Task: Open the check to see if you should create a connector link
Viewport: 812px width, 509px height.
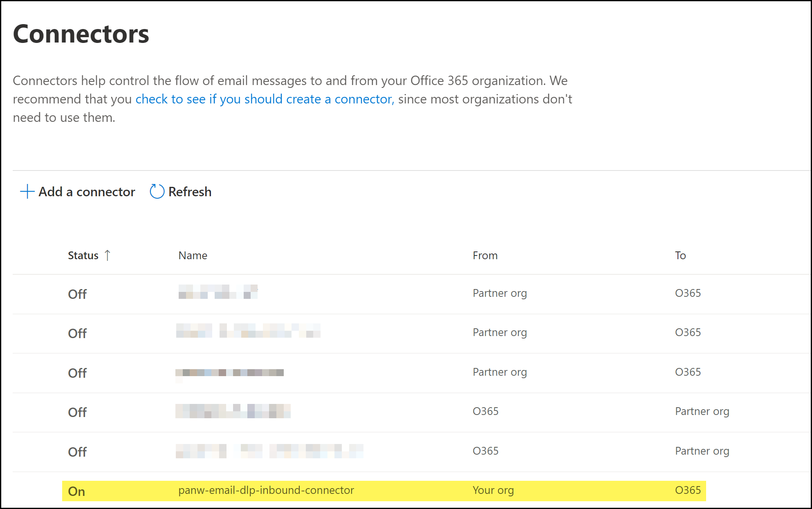Action: [x=264, y=99]
